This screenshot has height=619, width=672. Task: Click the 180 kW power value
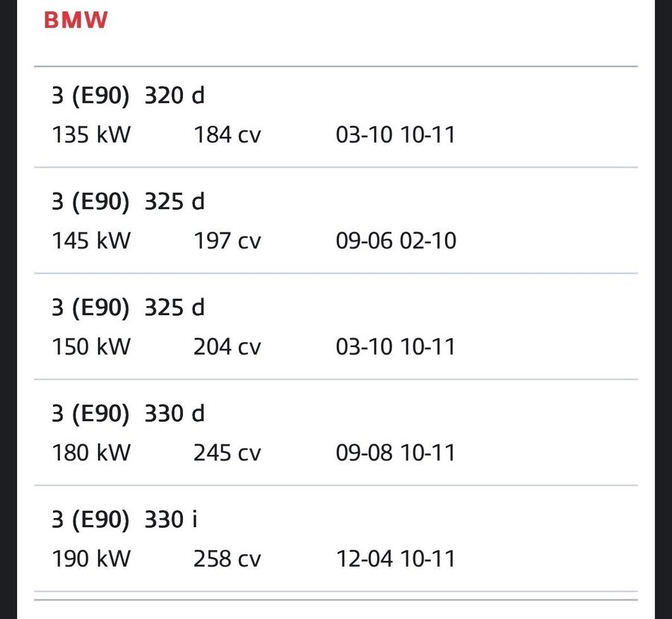[91, 453]
